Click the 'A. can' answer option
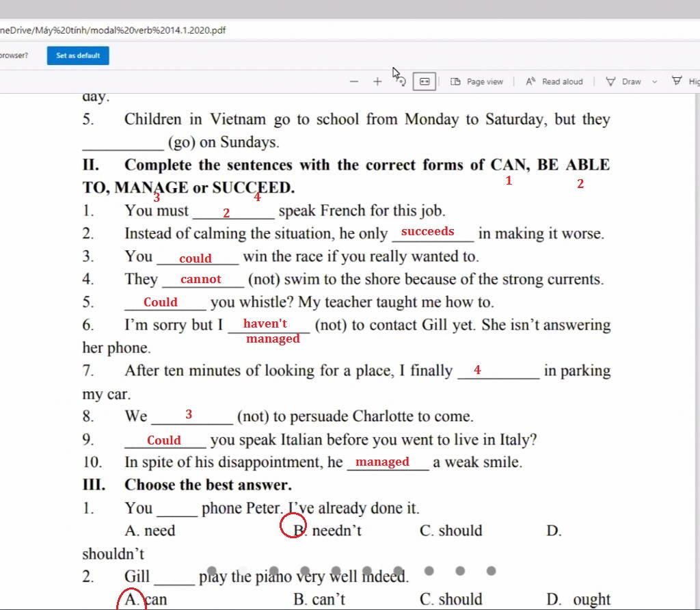This screenshot has width=700, height=610. click(x=146, y=599)
